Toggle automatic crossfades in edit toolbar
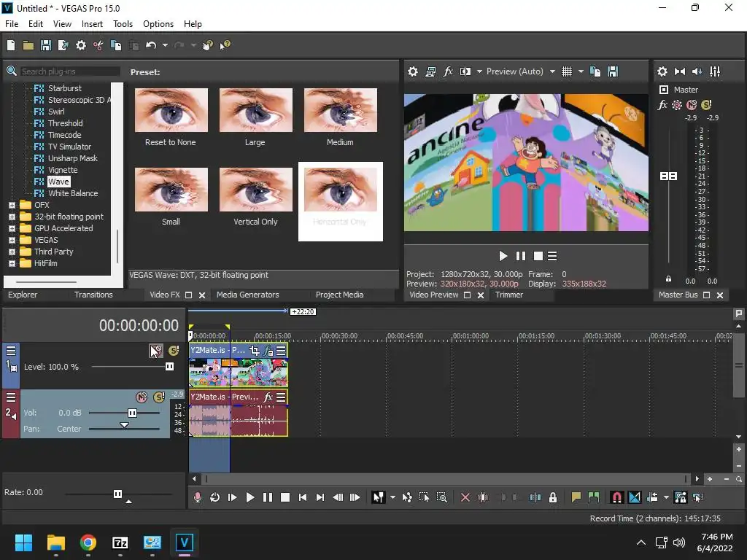The width and height of the screenshot is (747, 560). pyautogui.click(x=635, y=497)
